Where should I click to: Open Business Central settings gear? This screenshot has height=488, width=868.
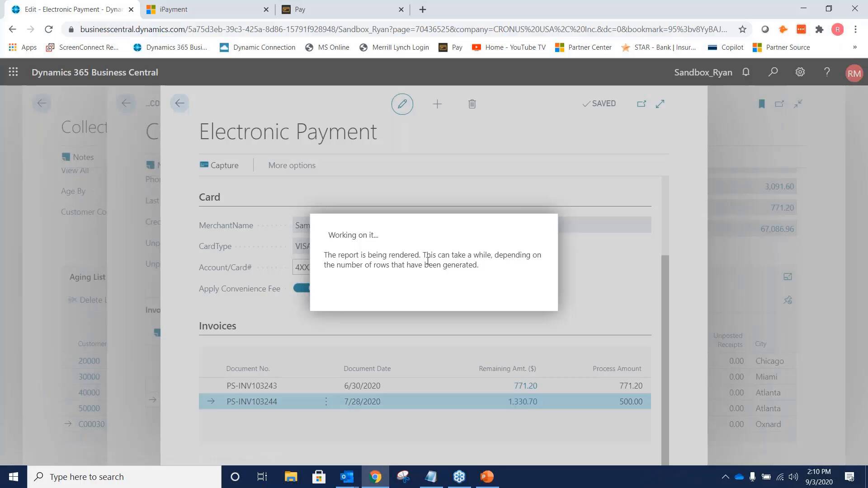800,72
